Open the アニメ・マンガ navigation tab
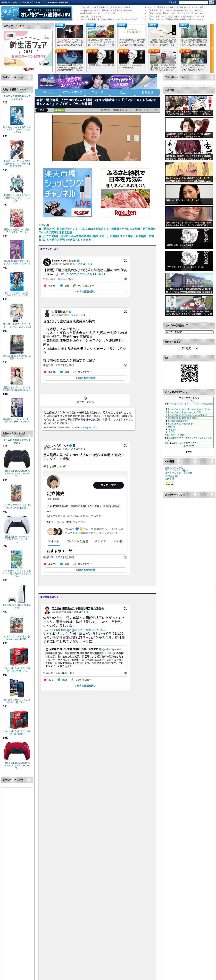 [72, 92]
